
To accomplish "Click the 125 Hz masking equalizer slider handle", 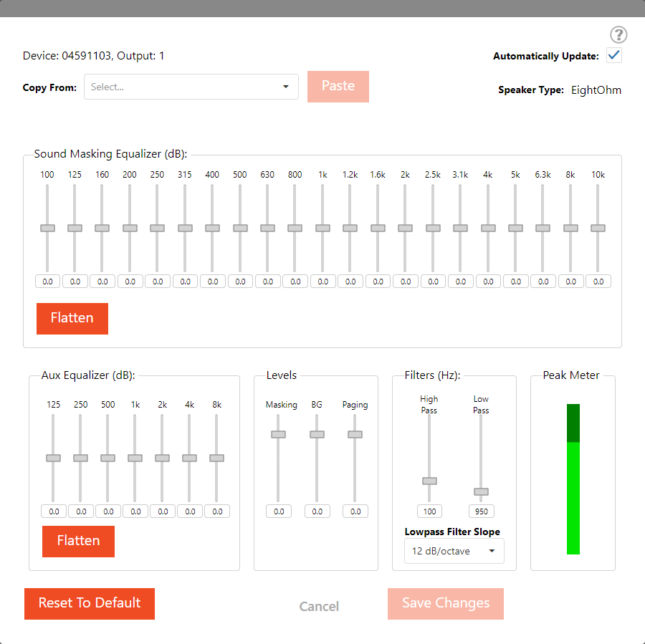I will click(75, 229).
